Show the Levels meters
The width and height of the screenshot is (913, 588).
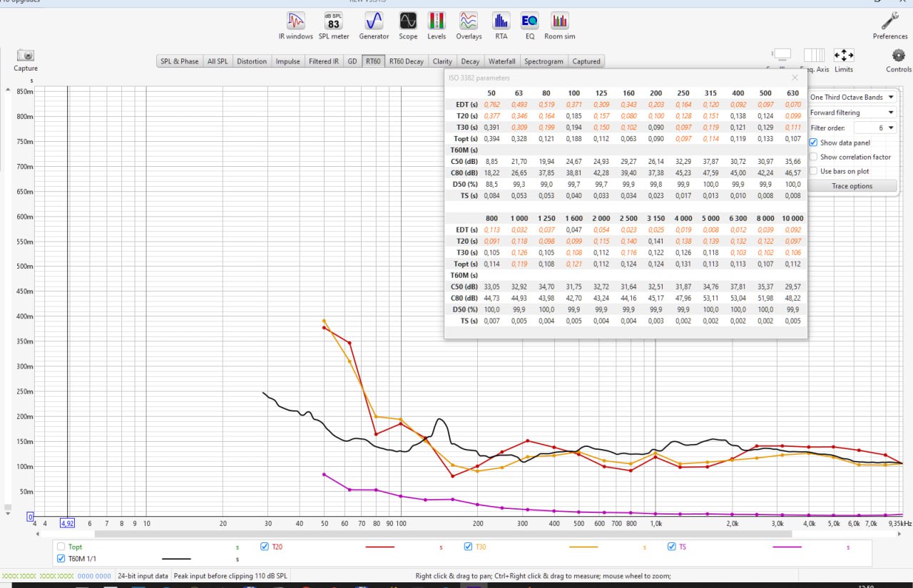click(437, 26)
